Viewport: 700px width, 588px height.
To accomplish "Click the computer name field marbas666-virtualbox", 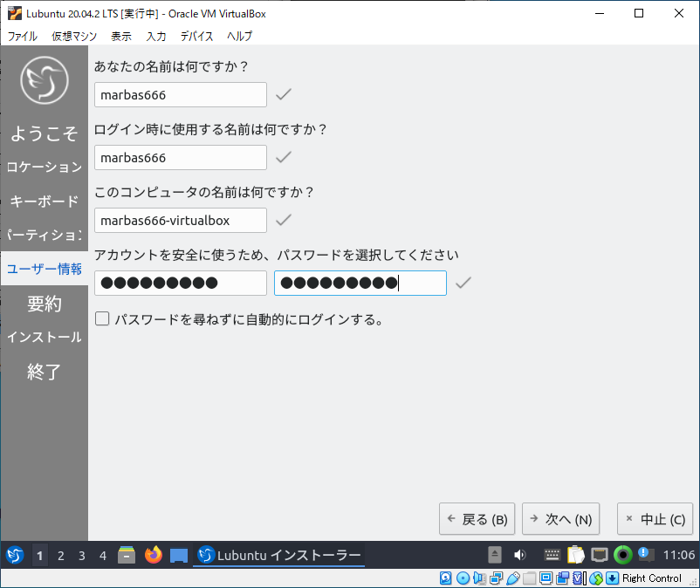I will [181, 221].
